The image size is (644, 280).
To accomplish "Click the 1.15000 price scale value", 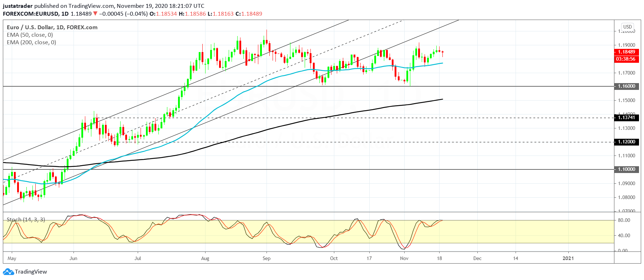I will tap(627, 101).
